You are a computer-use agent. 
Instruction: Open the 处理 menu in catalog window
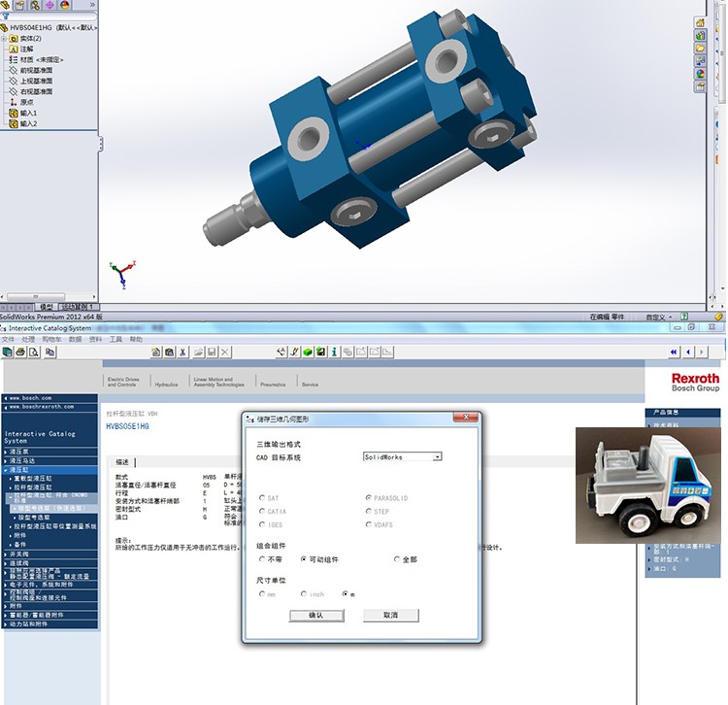click(x=28, y=340)
